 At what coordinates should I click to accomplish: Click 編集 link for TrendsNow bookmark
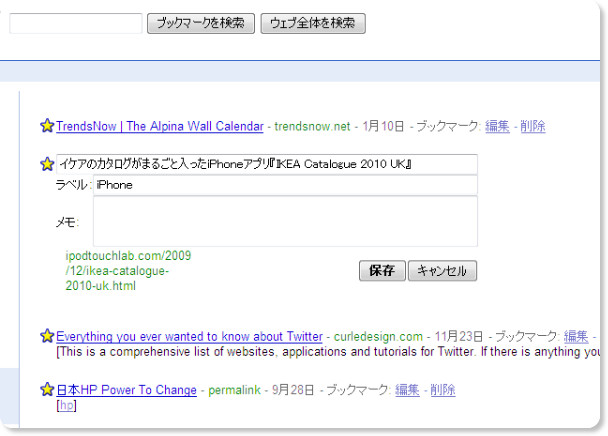(x=497, y=126)
